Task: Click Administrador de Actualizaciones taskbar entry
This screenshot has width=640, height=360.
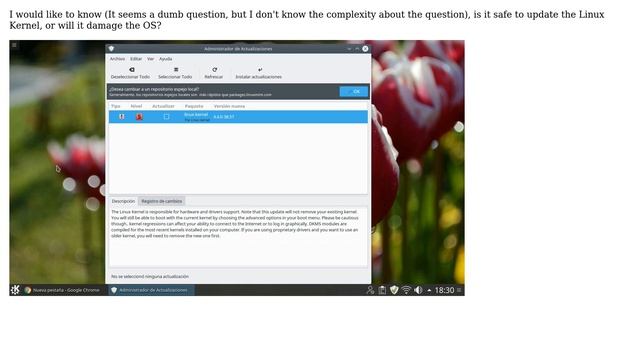Action: (151, 290)
